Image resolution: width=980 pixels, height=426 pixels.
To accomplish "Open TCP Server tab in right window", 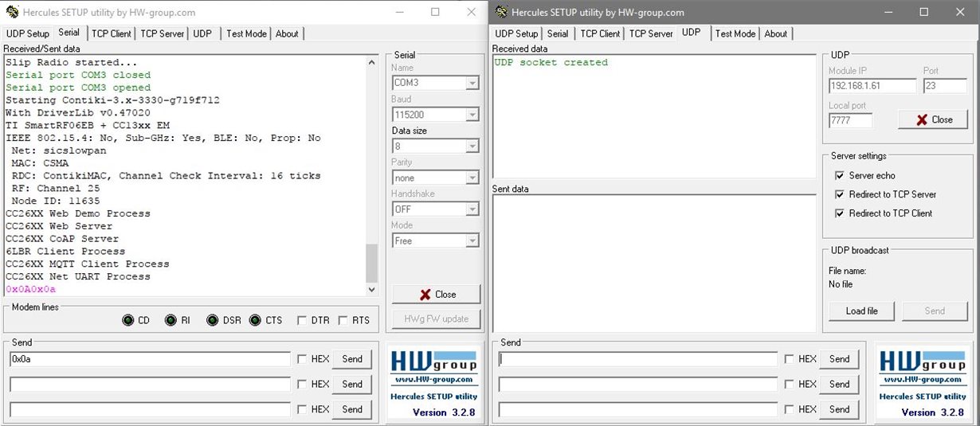I will pyautogui.click(x=651, y=34).
